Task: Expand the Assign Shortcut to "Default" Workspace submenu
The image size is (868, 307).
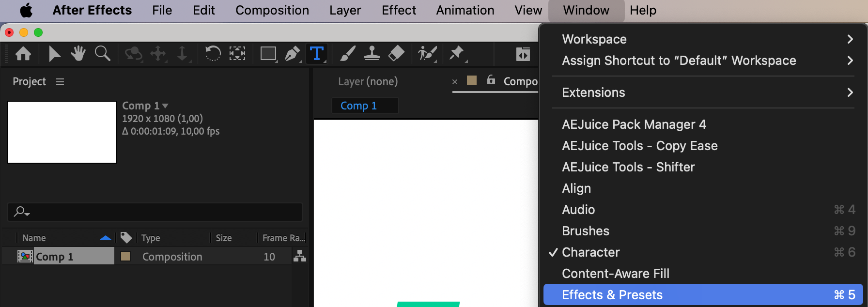Action: pyautogui.click(x=703, y=61)
